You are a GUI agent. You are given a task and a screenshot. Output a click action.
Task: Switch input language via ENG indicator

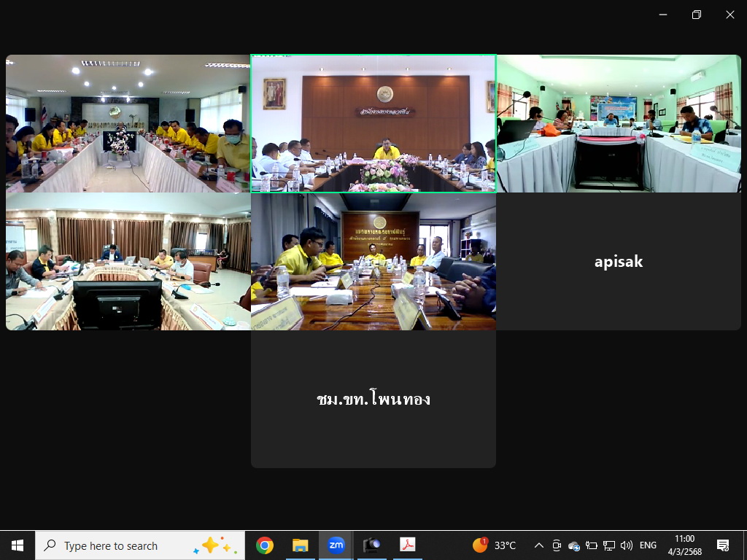click(648, 545)
